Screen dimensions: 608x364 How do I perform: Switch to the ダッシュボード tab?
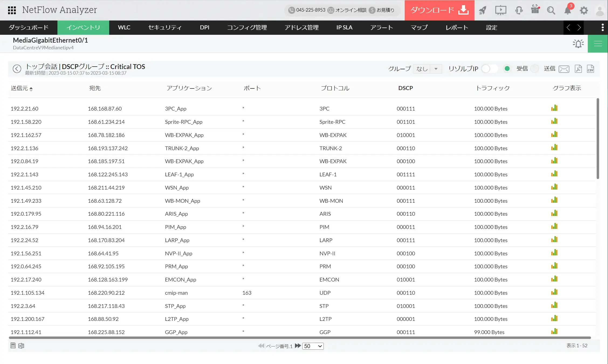[x=29, y=28]
